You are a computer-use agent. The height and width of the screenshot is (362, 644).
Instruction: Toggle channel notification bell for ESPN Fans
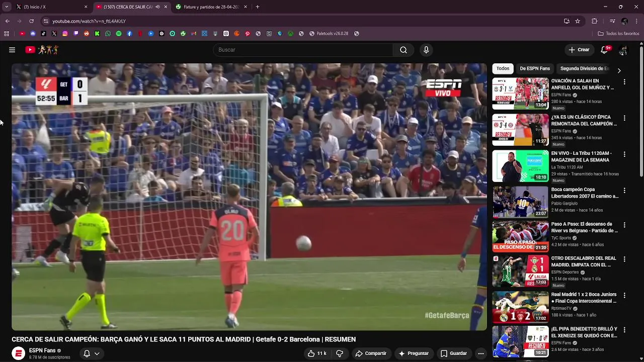pyautogui.click(x=87, y=353)
